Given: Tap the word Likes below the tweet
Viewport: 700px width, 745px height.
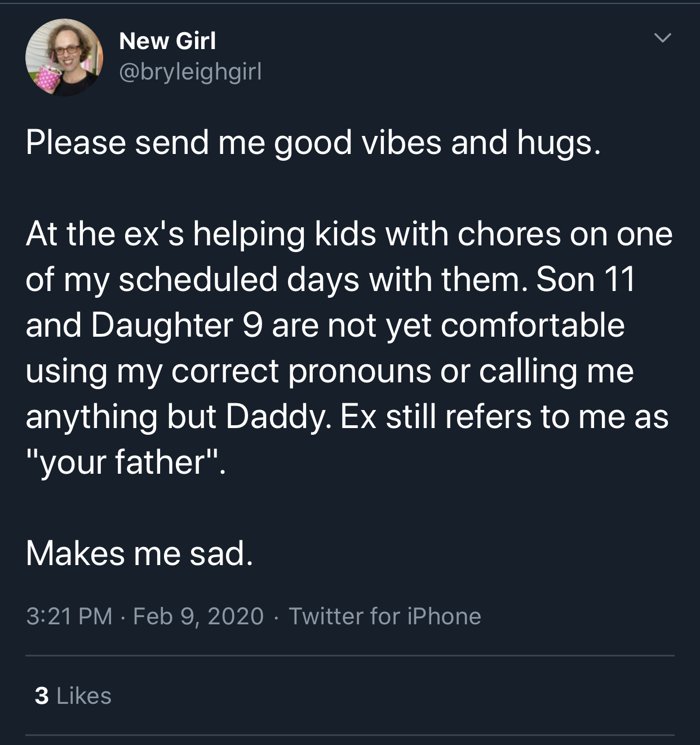Looking at the screenshot, I should point(84,695).
